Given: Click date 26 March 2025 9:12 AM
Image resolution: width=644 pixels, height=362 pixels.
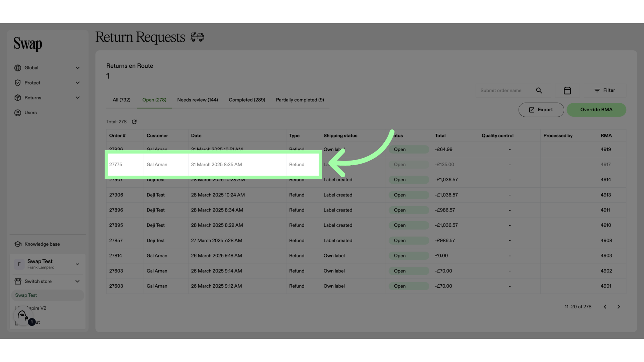Looking at the screenshot, I should [x=216, y=286].
